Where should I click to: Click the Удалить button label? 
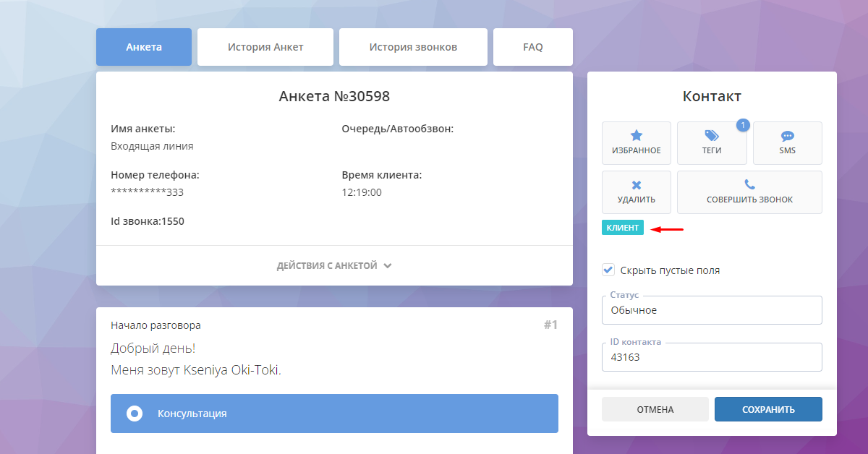click(637, 200)
